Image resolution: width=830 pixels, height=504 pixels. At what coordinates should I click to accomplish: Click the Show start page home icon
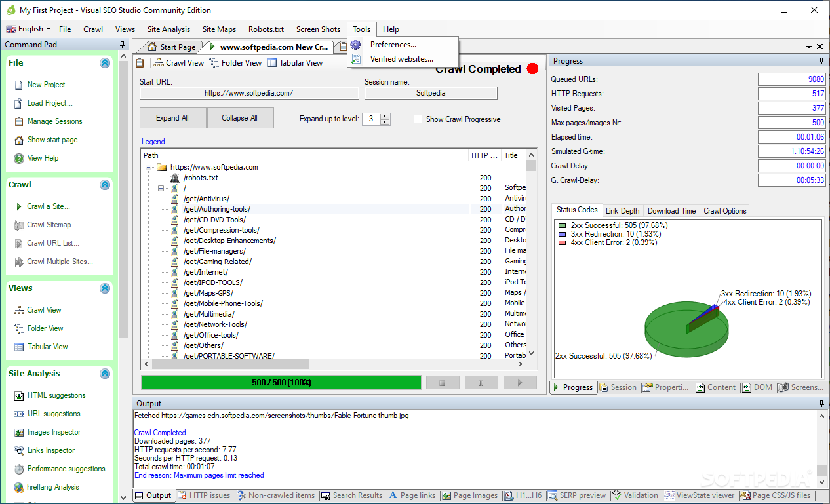[19, 140]
